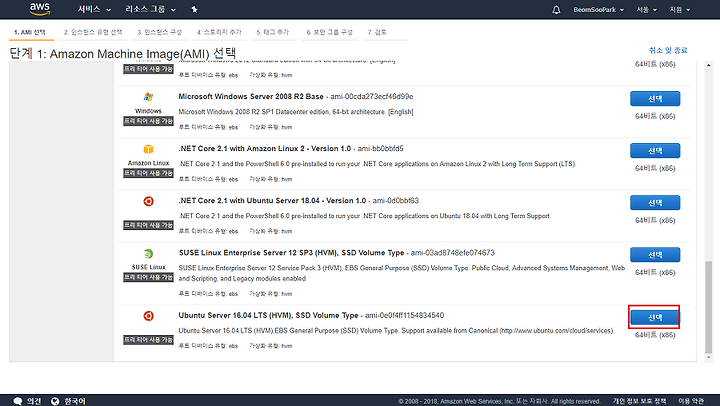Go to step 2 인스턴스 유형 선택 tab
Screen dimensions: 720x406
tap(93, 32)
